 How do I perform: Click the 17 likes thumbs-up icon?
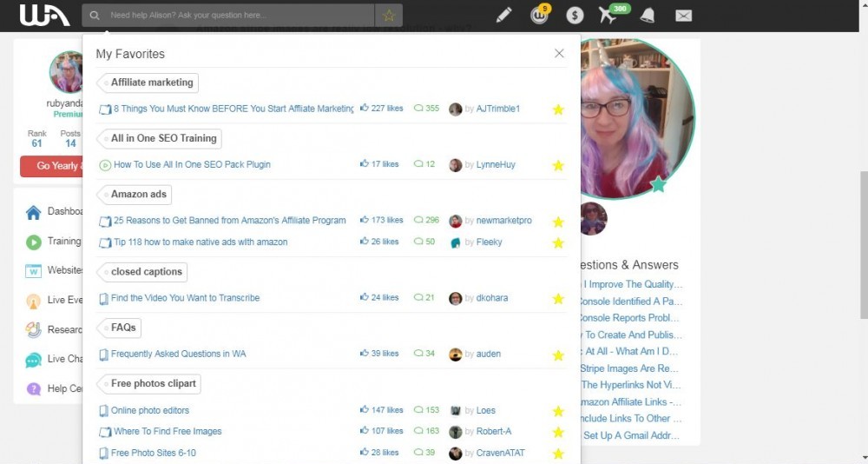(x=365, y=164)
